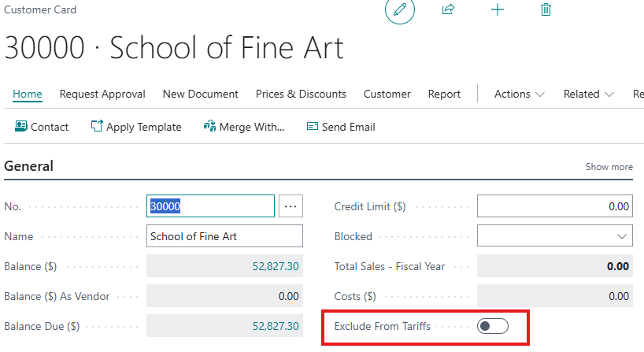
Task: Switch to the Home tab
Action: pos(28,94)
